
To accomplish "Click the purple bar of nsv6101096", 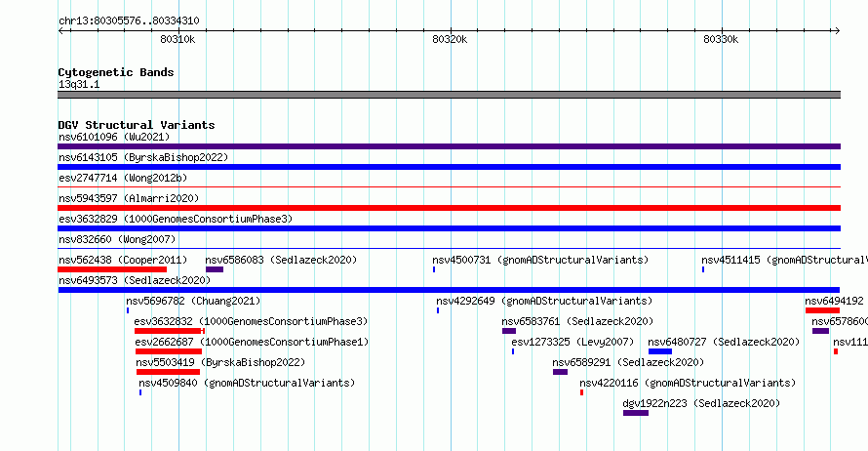I will click(x=449, y=146).
